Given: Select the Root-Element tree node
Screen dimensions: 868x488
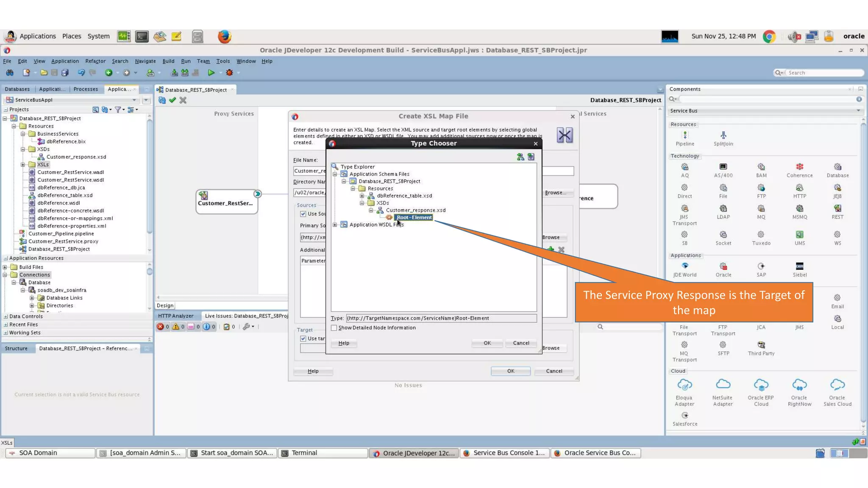Looking at the screenshot, I should click(414, 218).
